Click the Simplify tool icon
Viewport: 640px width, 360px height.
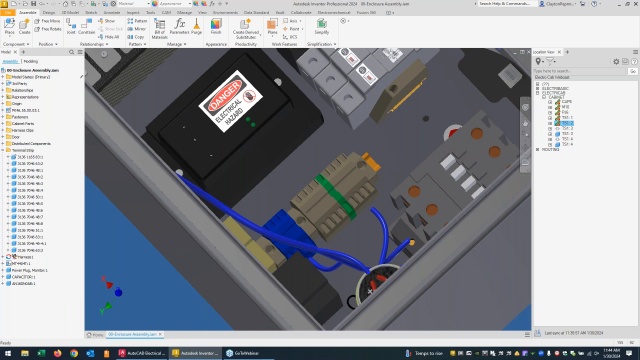coord(322,27)
